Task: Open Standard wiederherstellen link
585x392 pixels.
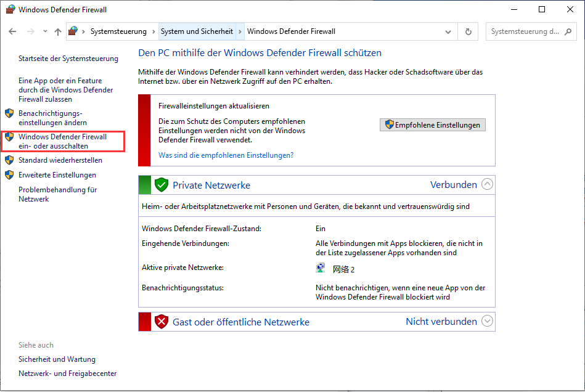Action: click(x=60, y=160)
